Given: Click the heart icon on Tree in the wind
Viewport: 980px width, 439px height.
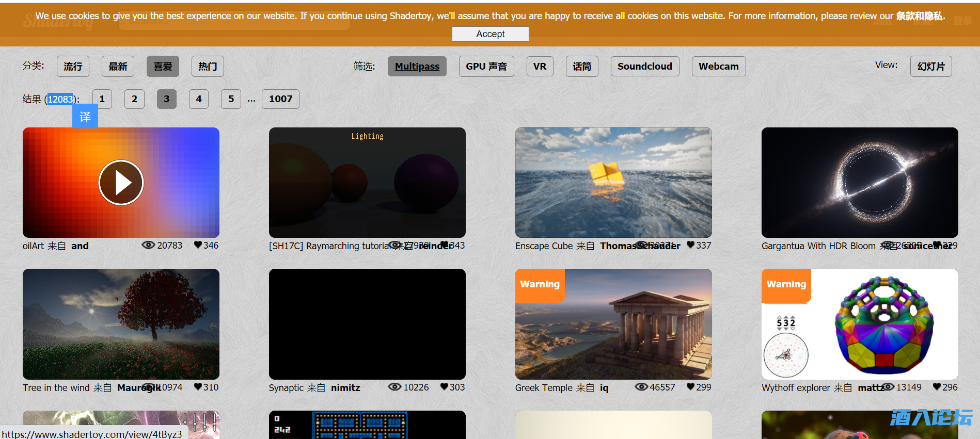Looking at the screenshot, I should pos(198,387).
